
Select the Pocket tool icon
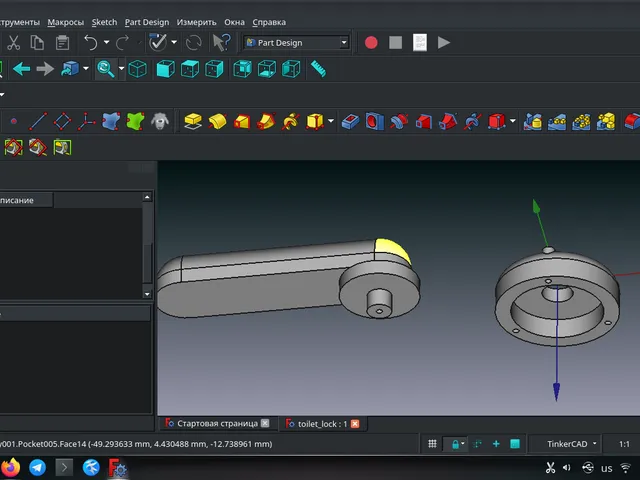coord(350,121)
